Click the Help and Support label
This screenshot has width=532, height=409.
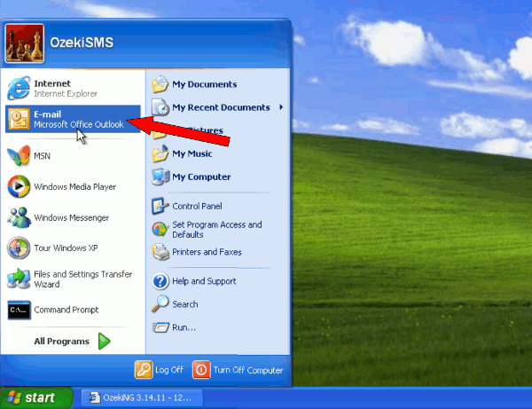(204, 281)
